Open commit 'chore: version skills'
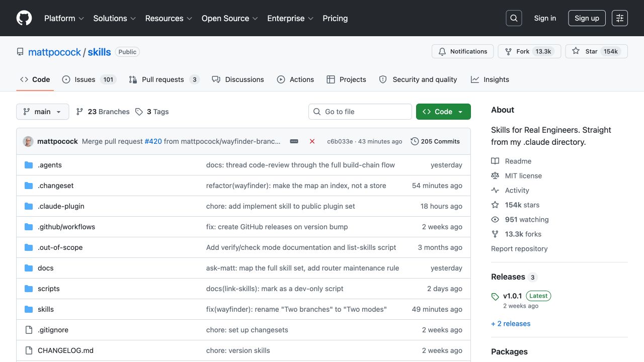This screenshot has height=362, width=644. [238, 350]
